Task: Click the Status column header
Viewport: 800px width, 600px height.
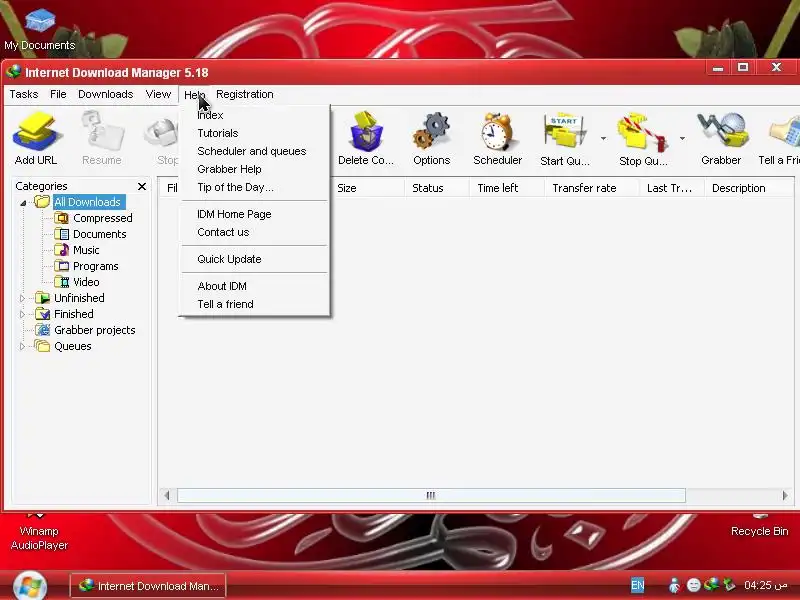Action: pos(437,188)
